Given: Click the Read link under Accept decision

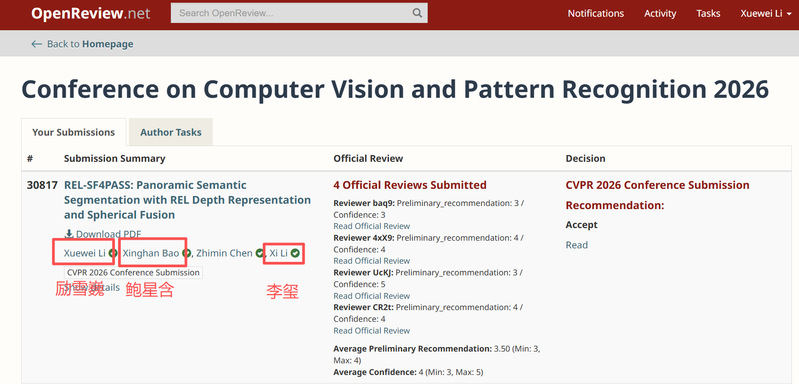Looking at the screenshot, I should (x=576, y=245).
